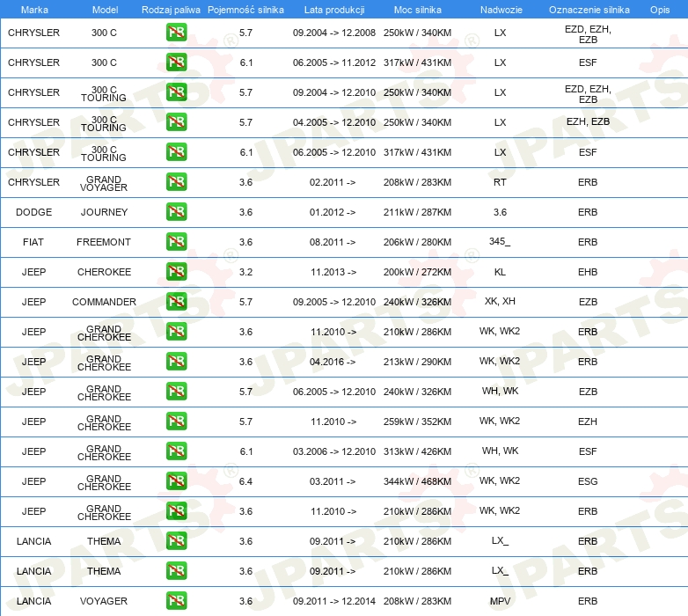
Task: Click production years 09.2011 -> 12.2014
Action: [334, 601]
